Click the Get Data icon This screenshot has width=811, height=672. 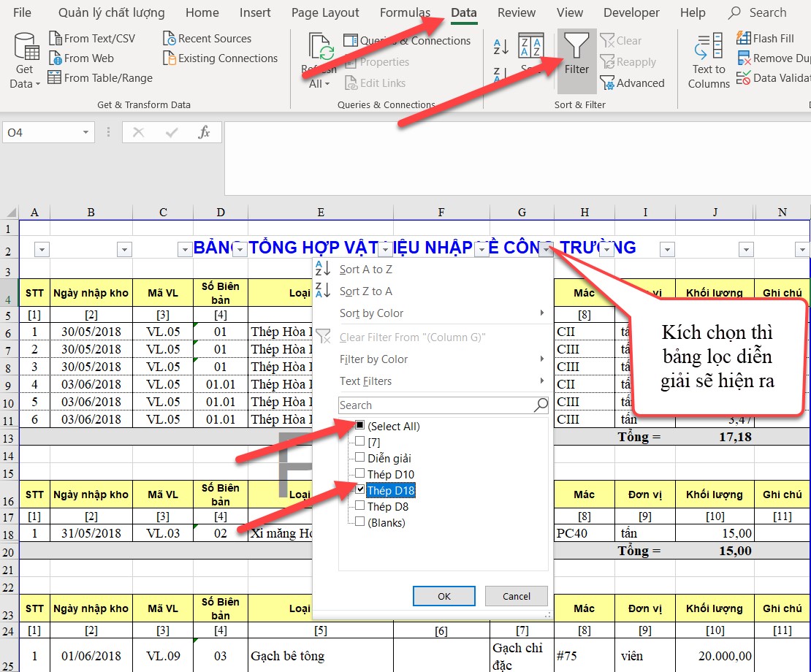26,47
